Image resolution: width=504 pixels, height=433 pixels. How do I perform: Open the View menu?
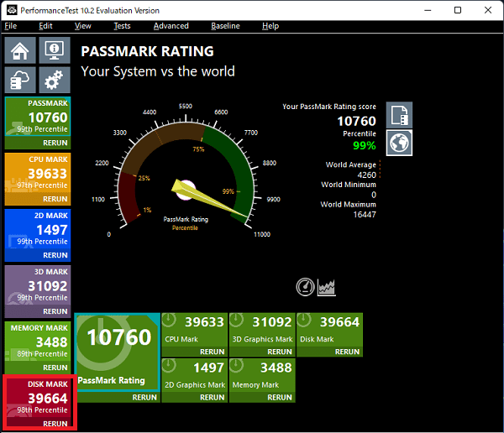coord(83,26)
